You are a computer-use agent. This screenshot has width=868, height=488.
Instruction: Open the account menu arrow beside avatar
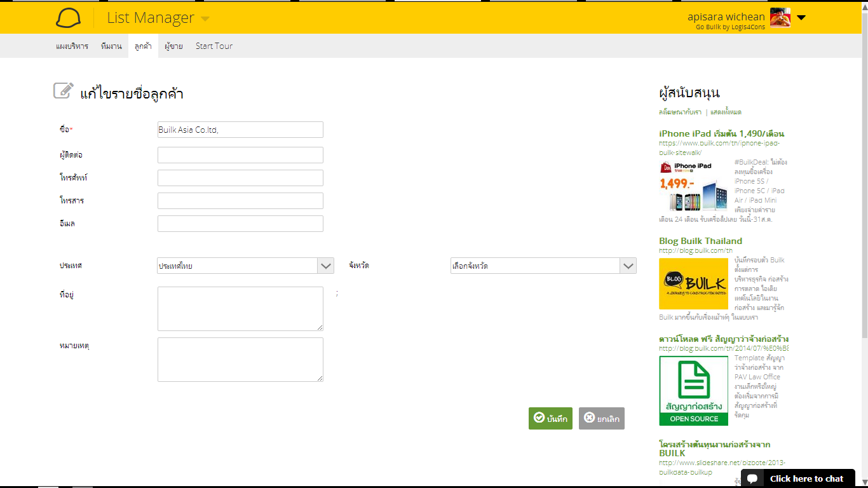coord(801,18)
